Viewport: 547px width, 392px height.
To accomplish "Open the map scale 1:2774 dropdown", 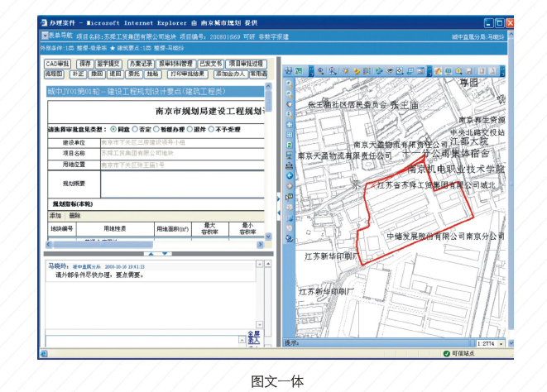I will [501, 343].
